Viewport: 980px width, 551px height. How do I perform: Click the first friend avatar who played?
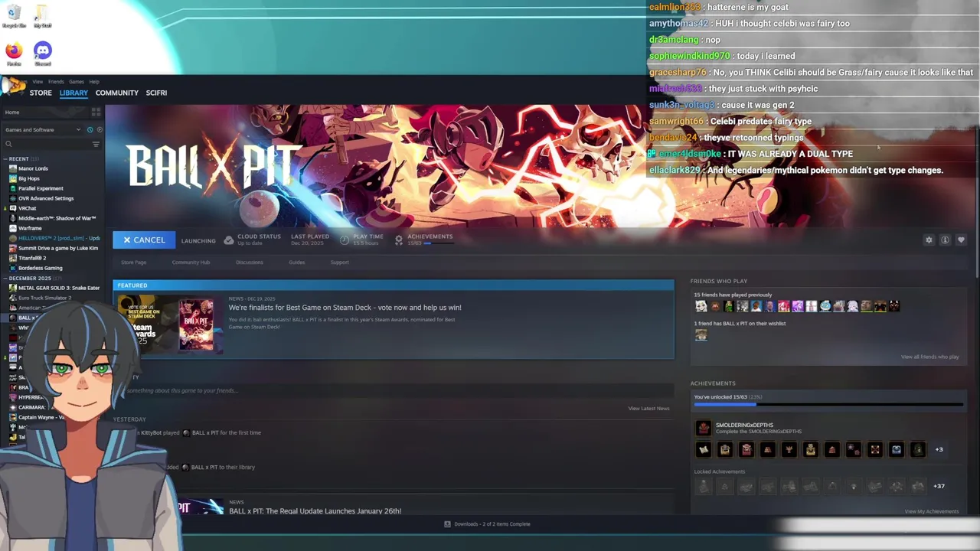pyautogui.click(x=701, y=306)
